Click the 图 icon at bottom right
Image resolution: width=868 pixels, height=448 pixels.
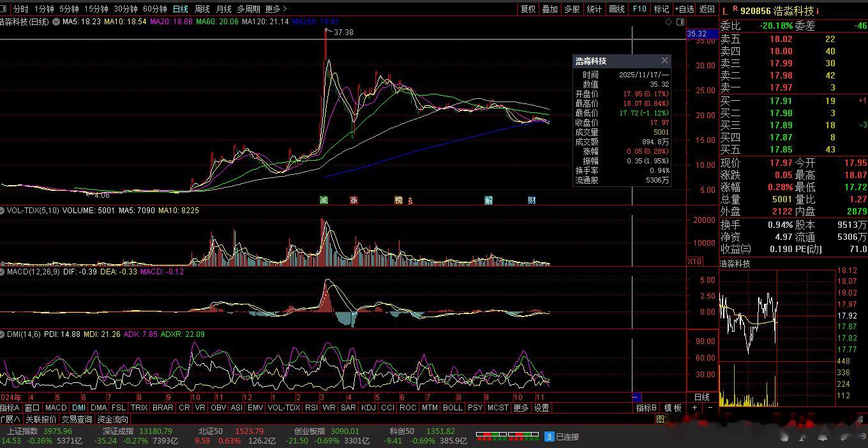pyautogui.click(x=661, y=419)
